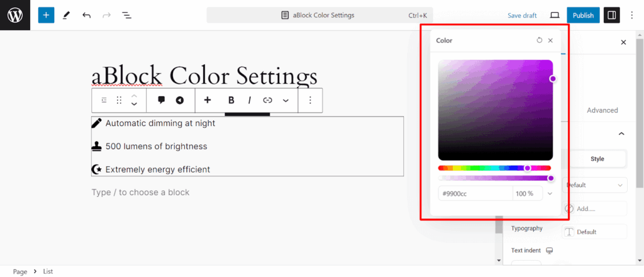The height and width of the screenshot is (277, 644).
Task: Click '500 lumens of brightness' list item
Action: point(156,146)
